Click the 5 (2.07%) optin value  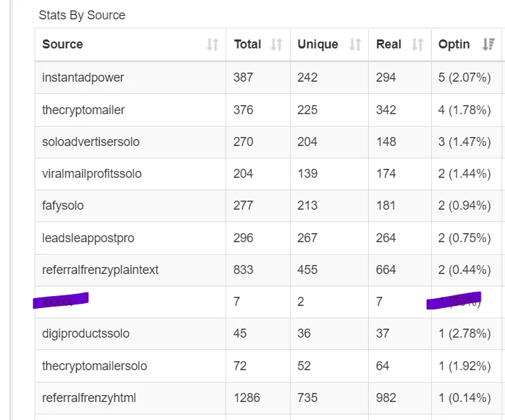point(464,77)
